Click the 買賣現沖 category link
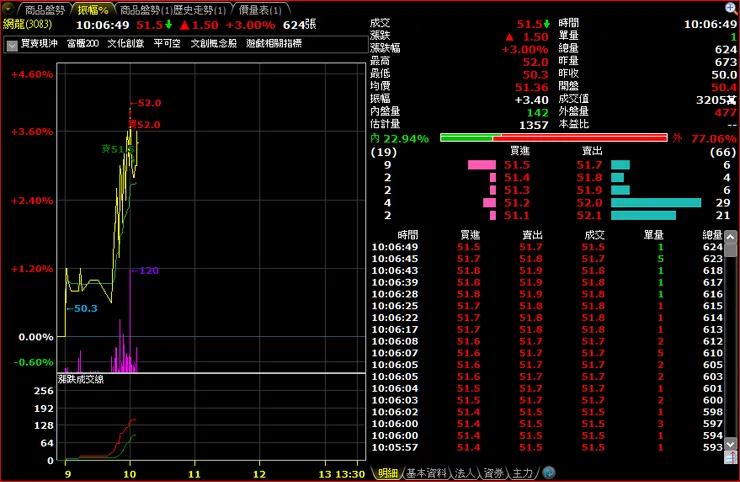This screenshot has width=740, height=482. tap(39, 43)
